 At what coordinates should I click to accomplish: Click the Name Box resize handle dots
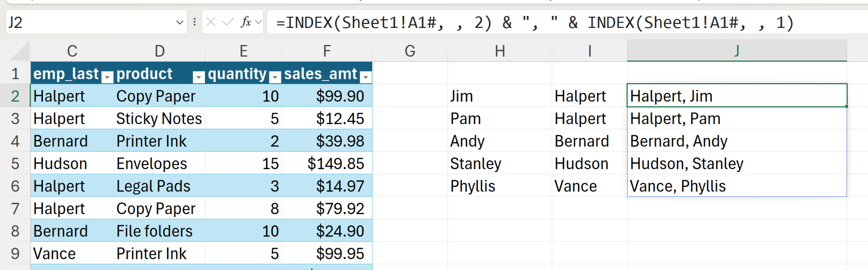tap(195, 22)
